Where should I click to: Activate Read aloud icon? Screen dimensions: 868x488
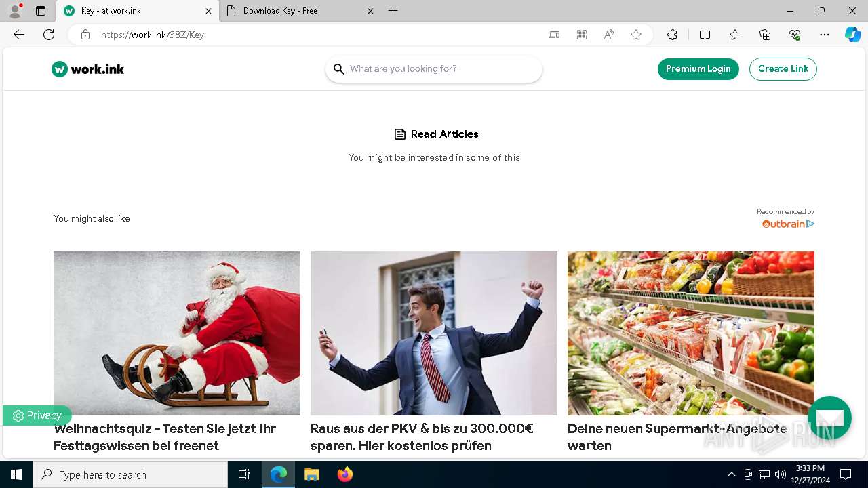click(x=609, y=35)
